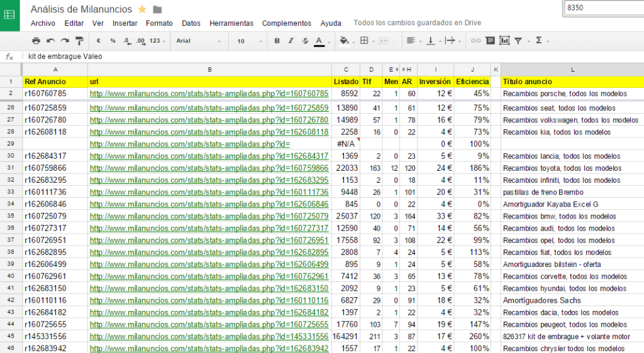Click the merge cells icon
This screenshot has height=353, width=644.
pos(384,41)
